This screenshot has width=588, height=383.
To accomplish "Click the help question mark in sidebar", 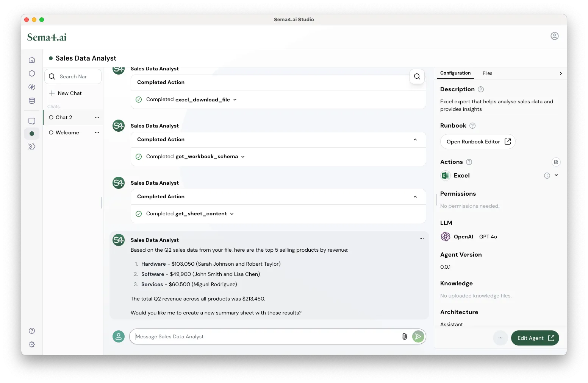I will (x=32, y=331).
